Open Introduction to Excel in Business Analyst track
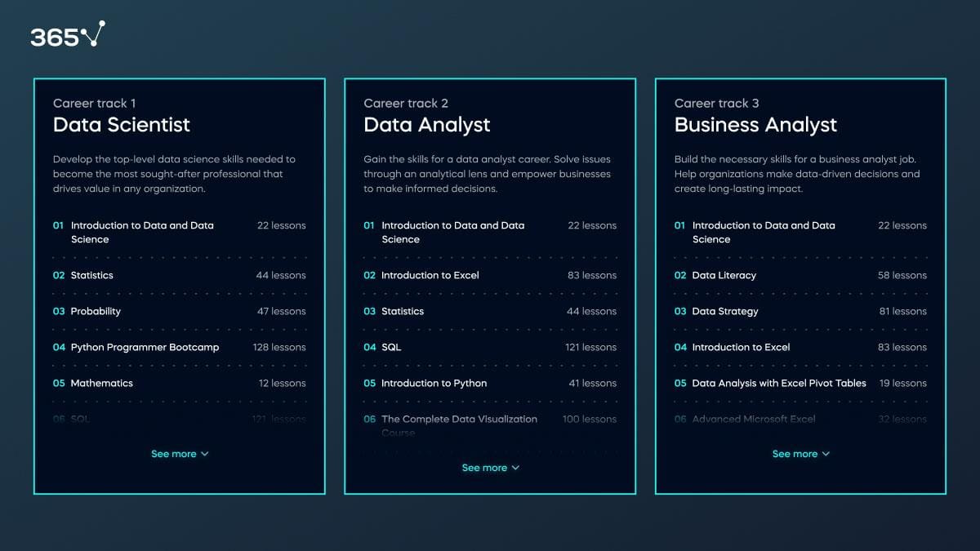The width and height of the screenshot is (980, 551). 741,347
